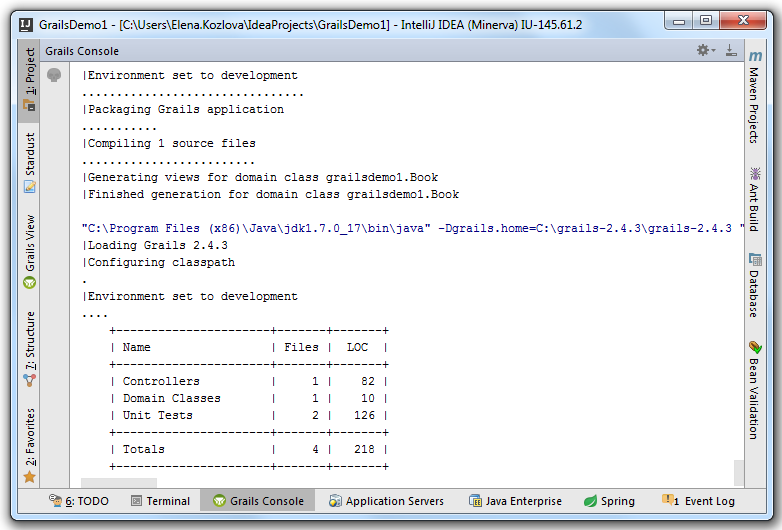Switch to the TODO tab
782x530 pixels.
[x=79, y=501]
